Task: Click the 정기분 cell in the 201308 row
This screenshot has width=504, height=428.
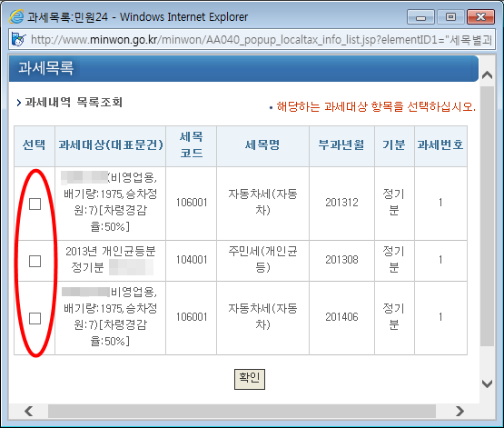Action: [x=394, y=261]
